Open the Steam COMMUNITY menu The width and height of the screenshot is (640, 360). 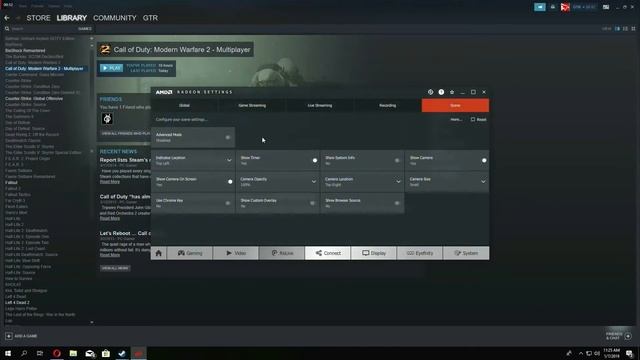pyautogui.click(x=114, y=18)
